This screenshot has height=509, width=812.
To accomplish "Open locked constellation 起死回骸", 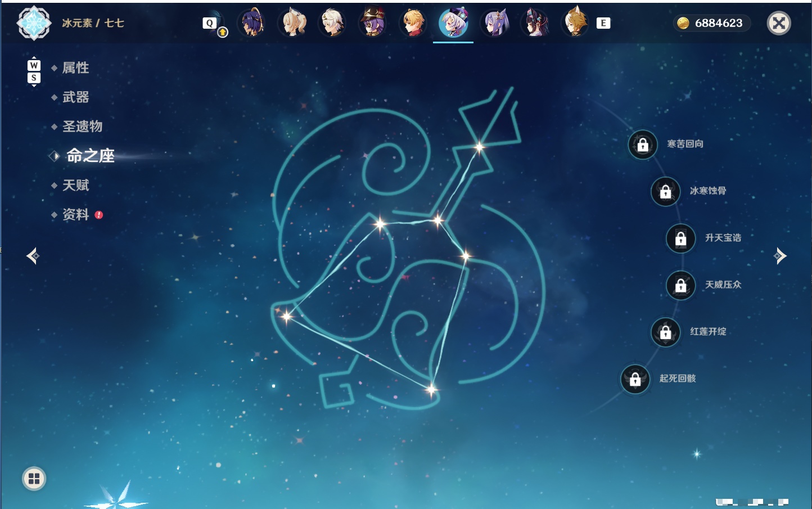I will [x=635, y=379].
